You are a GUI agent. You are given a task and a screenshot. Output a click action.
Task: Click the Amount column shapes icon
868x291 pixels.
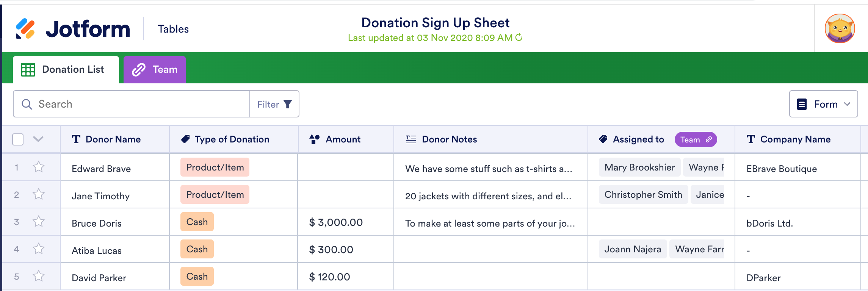point(315,139)
